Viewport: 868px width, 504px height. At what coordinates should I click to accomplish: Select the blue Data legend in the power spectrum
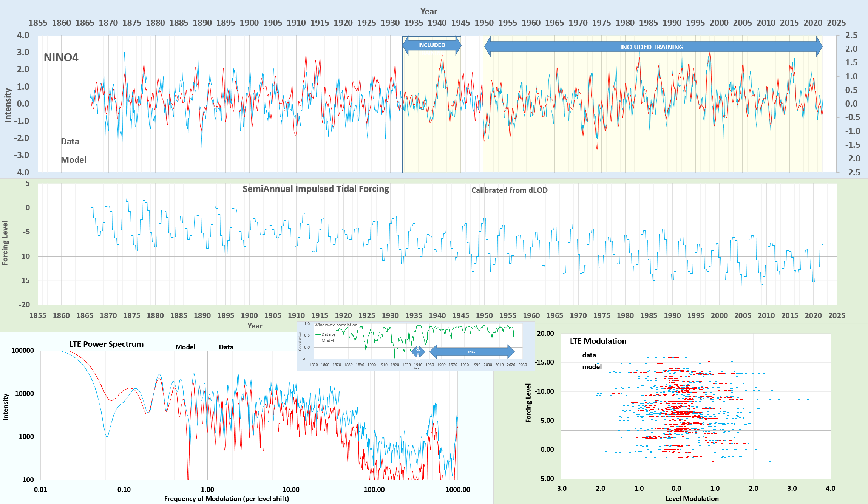[225, 347]
